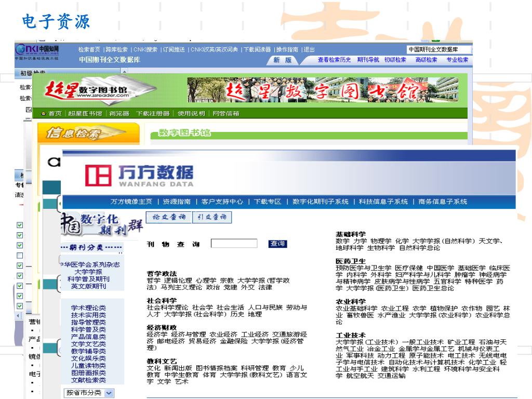Open 操作指南 in CNKI bar
532x399 pixels.
click(287, 49)
